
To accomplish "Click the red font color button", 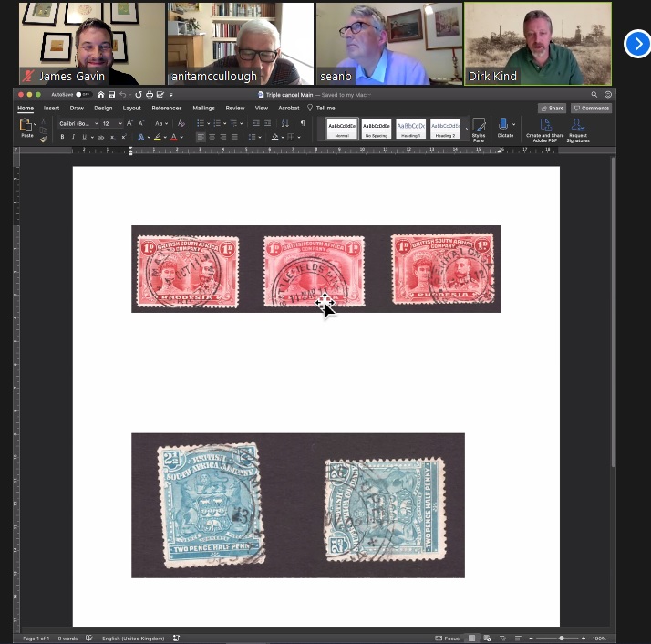I will [173, 137].
